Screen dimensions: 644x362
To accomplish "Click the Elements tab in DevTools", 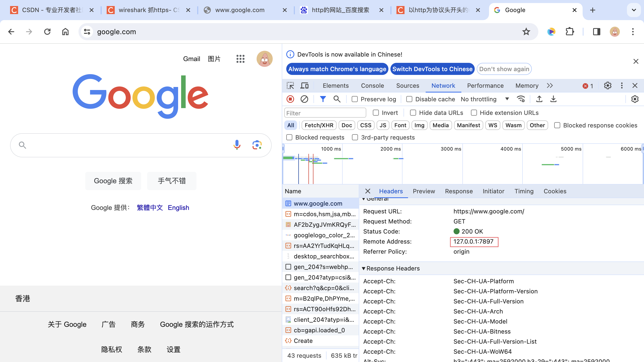I will coord(335,85).
